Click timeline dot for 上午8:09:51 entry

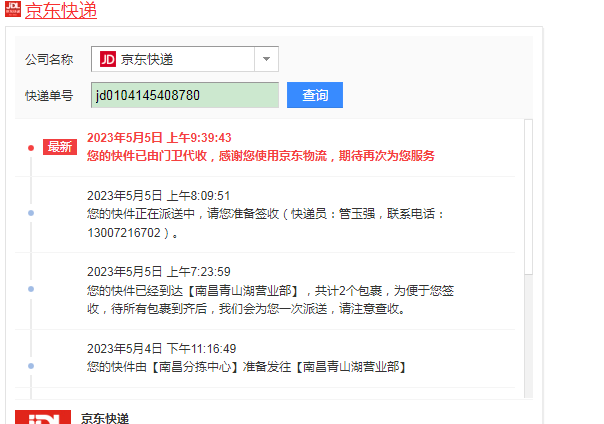[x=31, y=213]
